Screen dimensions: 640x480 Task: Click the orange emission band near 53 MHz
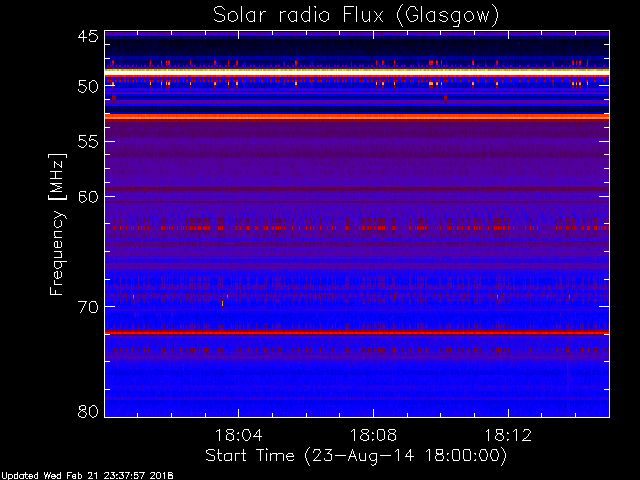356,117
